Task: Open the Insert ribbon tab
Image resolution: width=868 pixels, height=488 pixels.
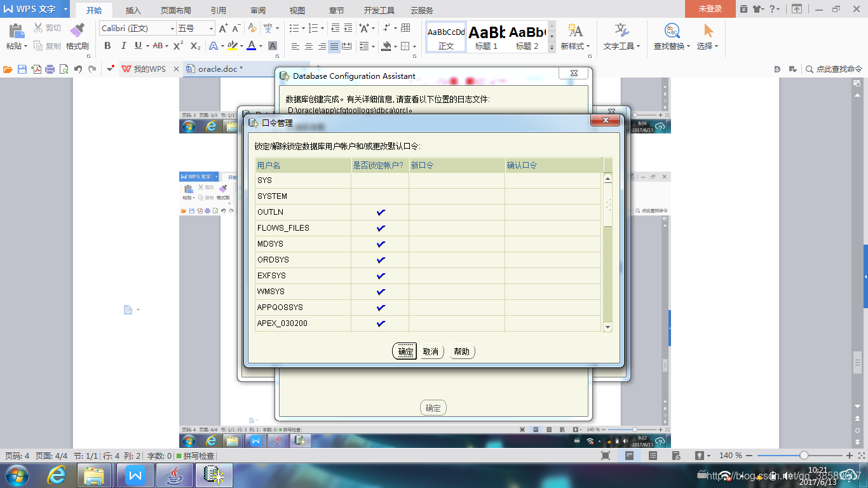Action: (133, 10)
